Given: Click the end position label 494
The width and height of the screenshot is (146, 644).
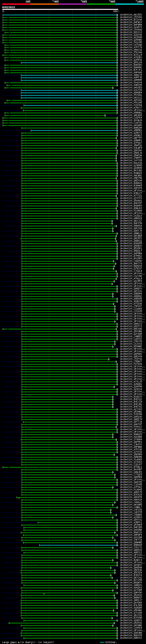Looking at the screenshot, I should coord(115,11).
